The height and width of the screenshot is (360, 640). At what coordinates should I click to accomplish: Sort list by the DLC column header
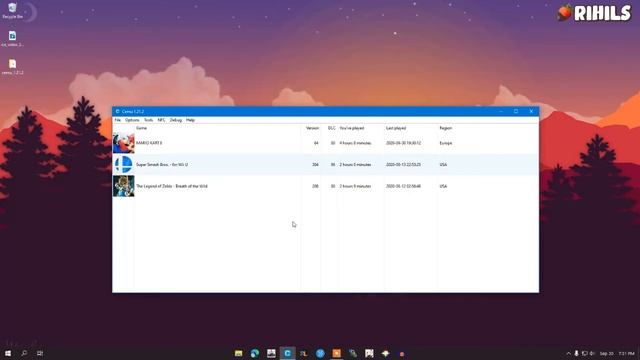[x=331, y=128]
